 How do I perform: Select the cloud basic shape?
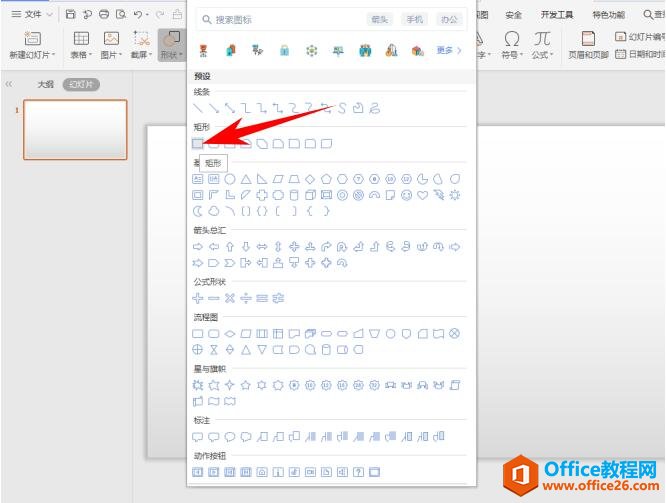click(x=214, y=211)
